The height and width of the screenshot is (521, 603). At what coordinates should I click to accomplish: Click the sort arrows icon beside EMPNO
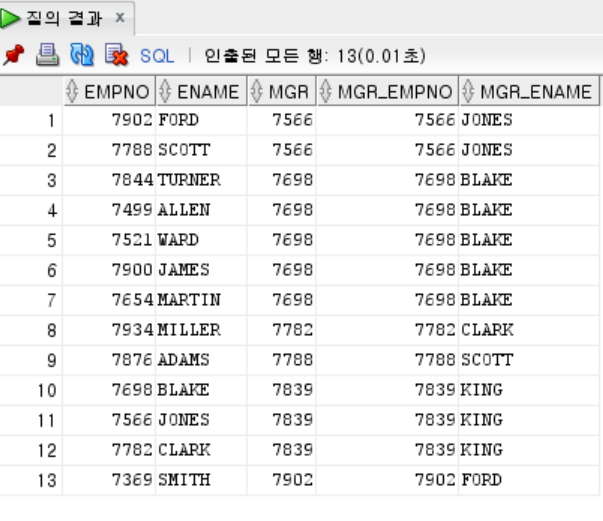(x=72, y=92)
